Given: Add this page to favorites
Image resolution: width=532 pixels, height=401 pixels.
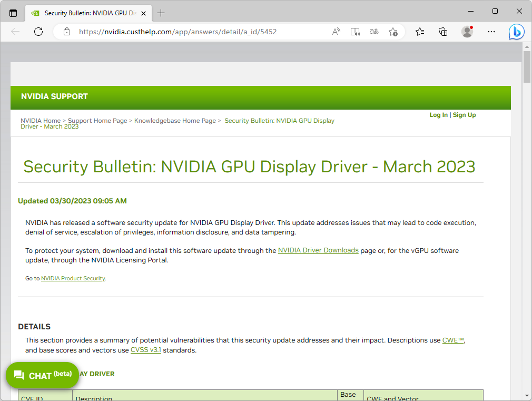Looking at the screenshot, I should click(x=393, y=32).
